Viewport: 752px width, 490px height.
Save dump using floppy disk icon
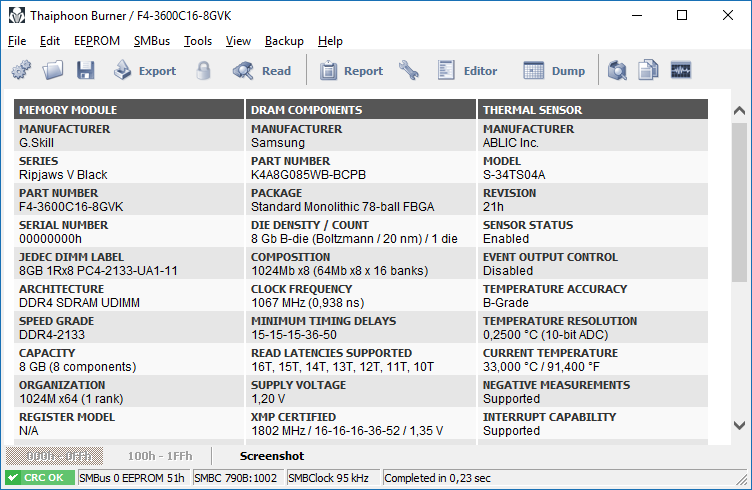85,70
